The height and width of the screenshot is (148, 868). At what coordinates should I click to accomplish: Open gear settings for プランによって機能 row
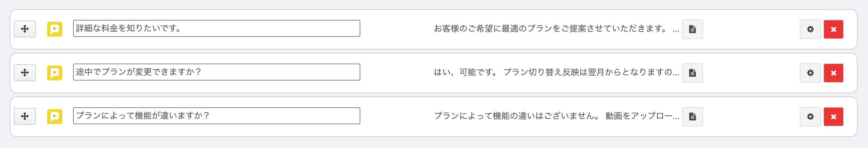click(810, 117)
